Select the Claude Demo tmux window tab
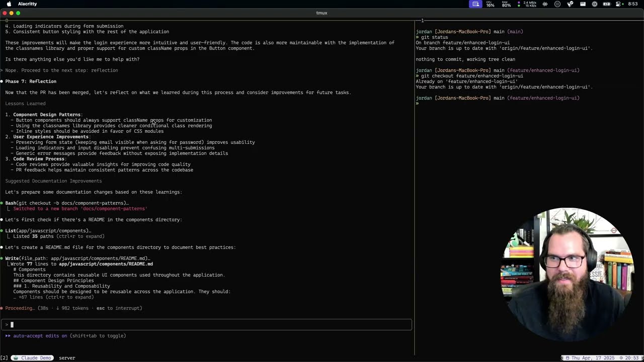This screenshot has width=644, height=362. click(x=32, y=358)
